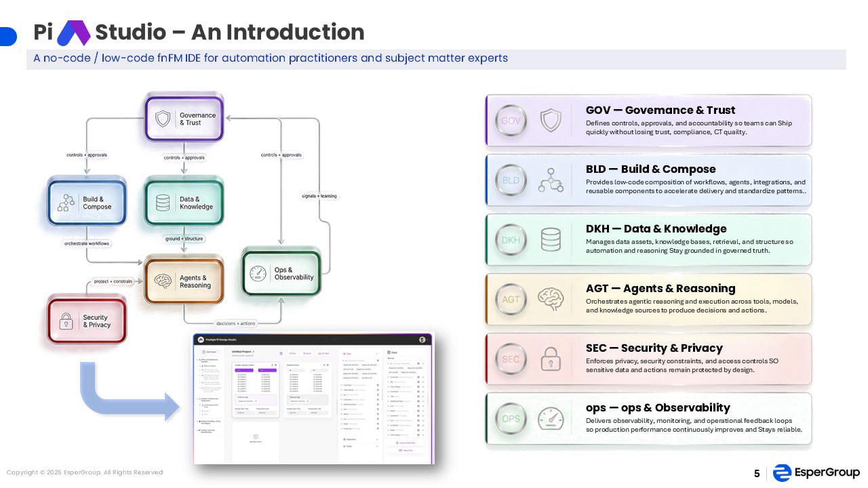
Task: Click the brain icon beside the AGT badge
Action: pyautogui.click(x=550, y=299)
